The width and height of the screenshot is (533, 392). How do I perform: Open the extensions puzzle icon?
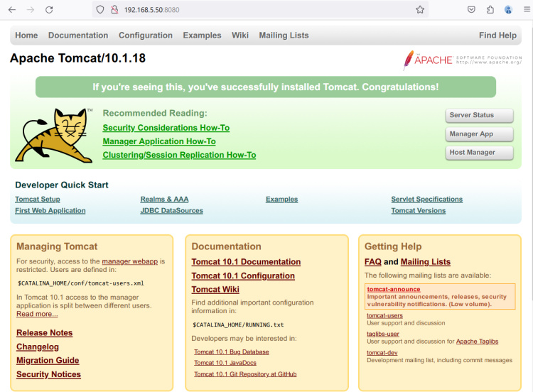pyautogui.click(x=490, y=10)
